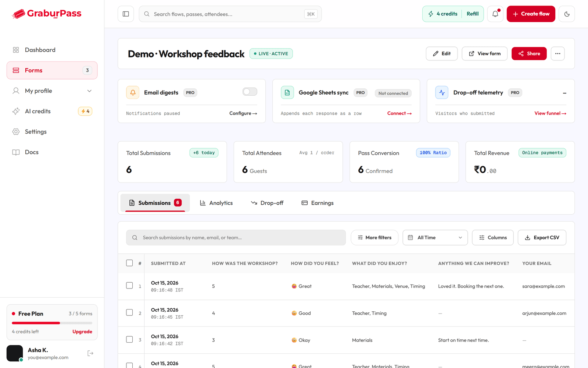This screenshot has height=368, width=588.
Task: Select the checkbox for submission row 1
Action: click(129, 286)
